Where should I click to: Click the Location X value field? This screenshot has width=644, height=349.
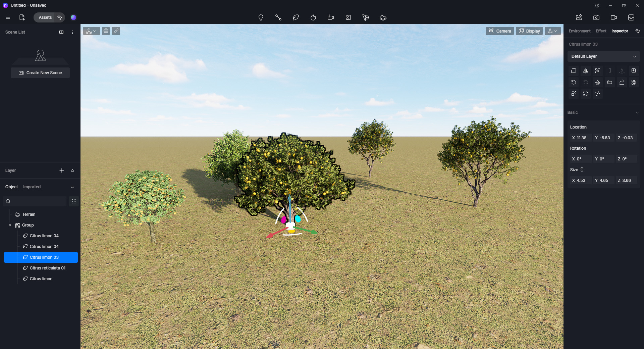pos(581,138)
